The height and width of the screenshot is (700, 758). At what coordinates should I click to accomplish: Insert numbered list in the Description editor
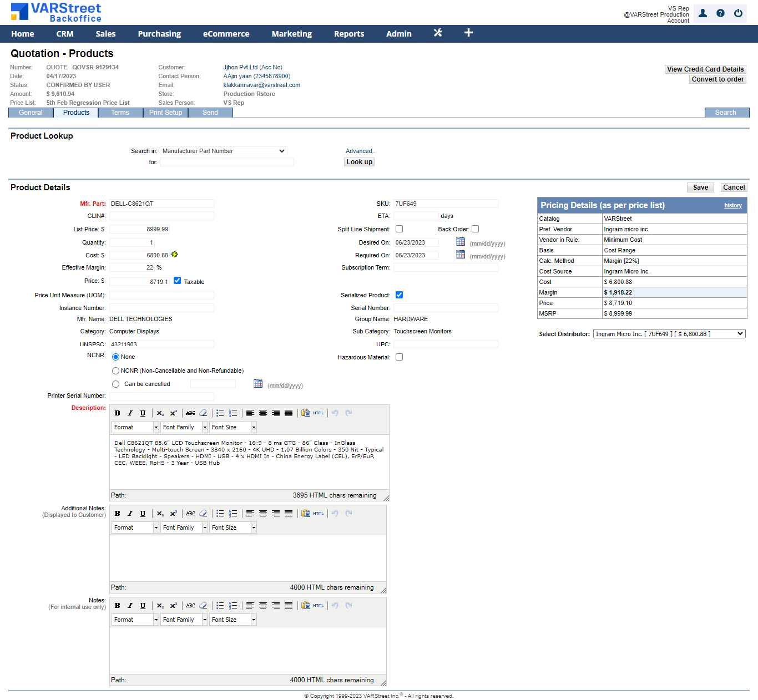click(233, 413)
